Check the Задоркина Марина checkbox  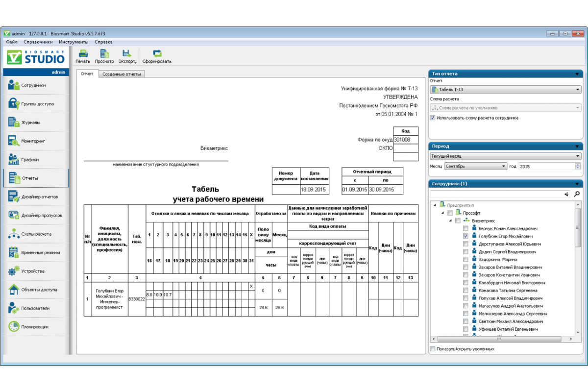click(x=465, y=260)
